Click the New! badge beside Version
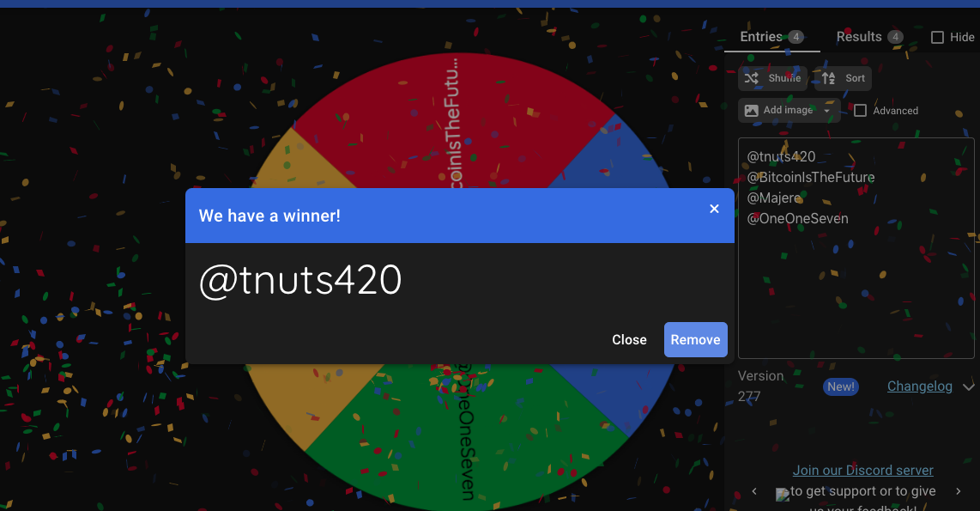980x511 pixels. coord(840,386)
